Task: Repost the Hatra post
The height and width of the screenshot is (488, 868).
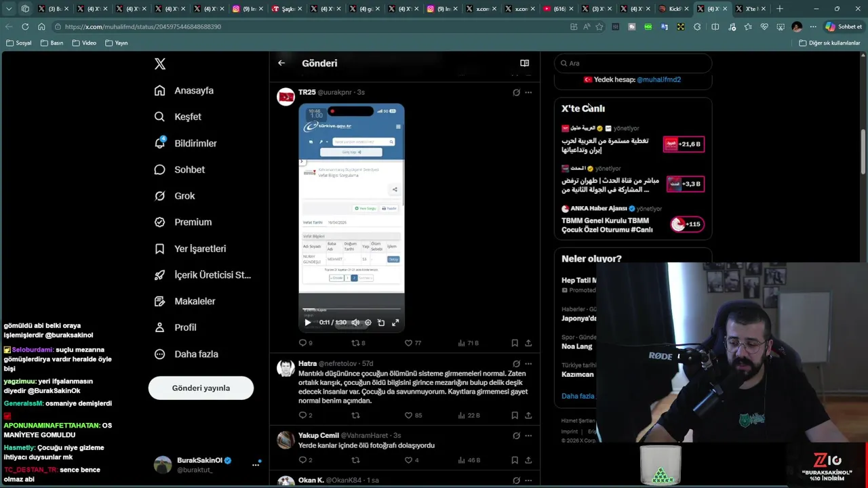Action: pos(355,415)
